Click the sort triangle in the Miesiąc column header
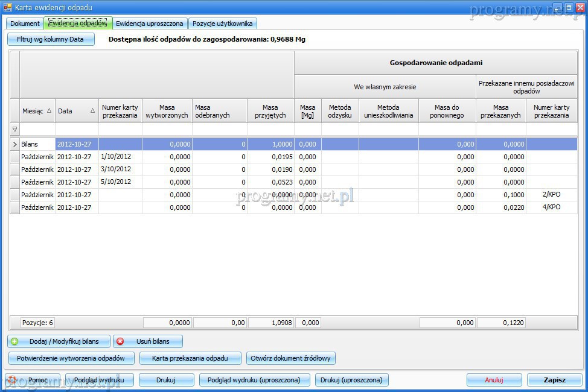This screenshot has height=392, width=588. click(49, 111)
